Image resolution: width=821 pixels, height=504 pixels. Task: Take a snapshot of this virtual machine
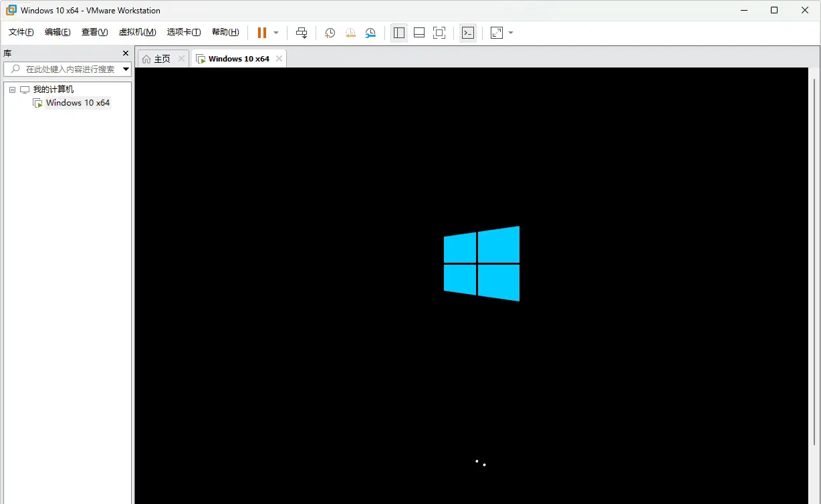coord(330,33)
